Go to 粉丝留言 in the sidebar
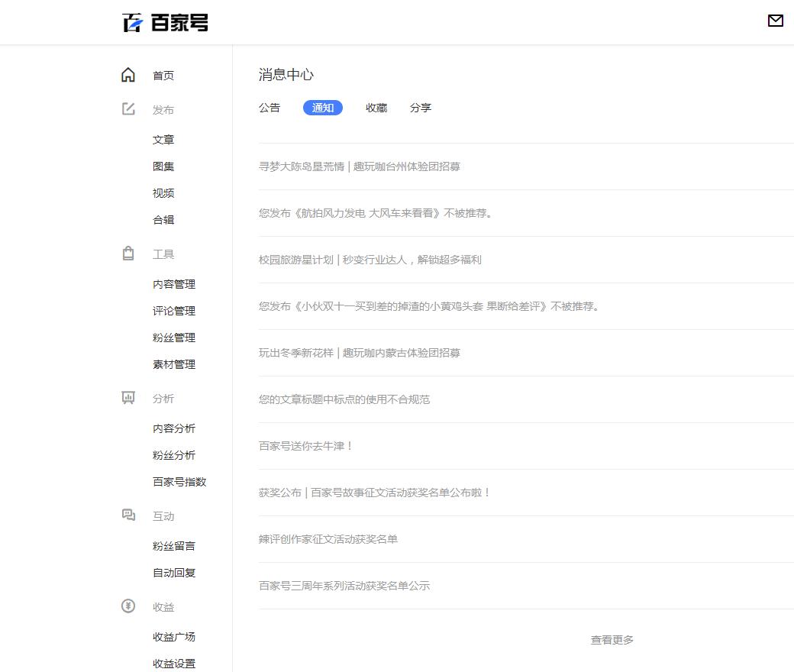Image resolution: width=794 pixels, height=672 pixels. [173, 545]
